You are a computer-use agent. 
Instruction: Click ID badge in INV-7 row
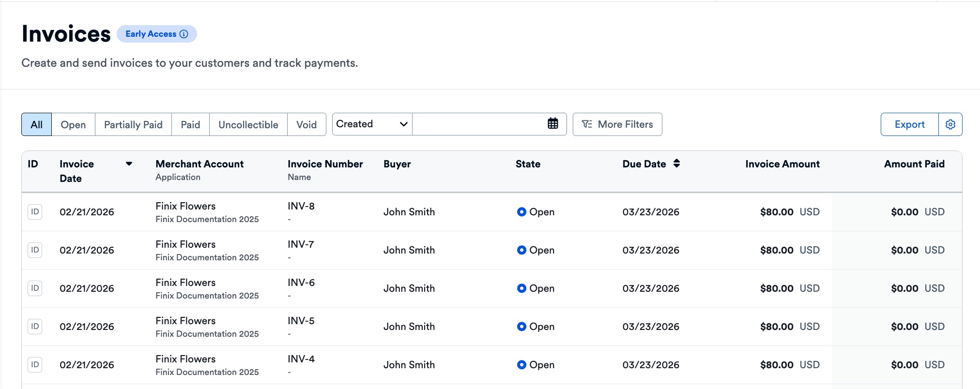click(35, 250)
